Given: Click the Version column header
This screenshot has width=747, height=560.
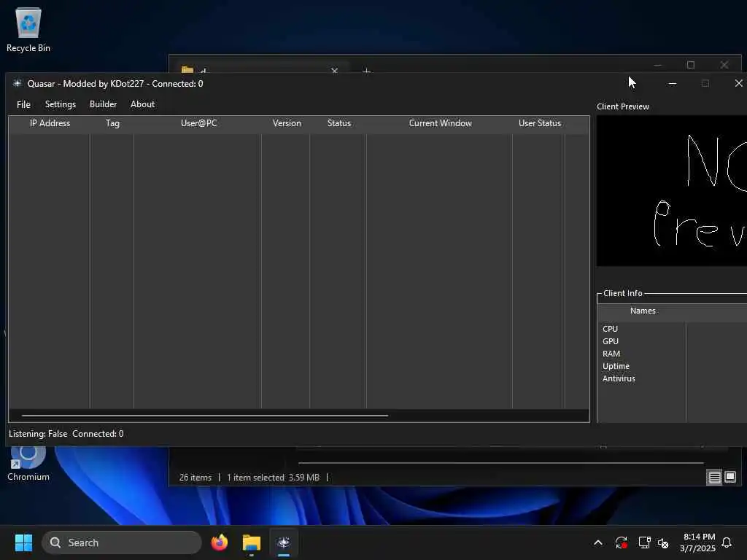Looking at the screenshot, I should tap(286, 123).
